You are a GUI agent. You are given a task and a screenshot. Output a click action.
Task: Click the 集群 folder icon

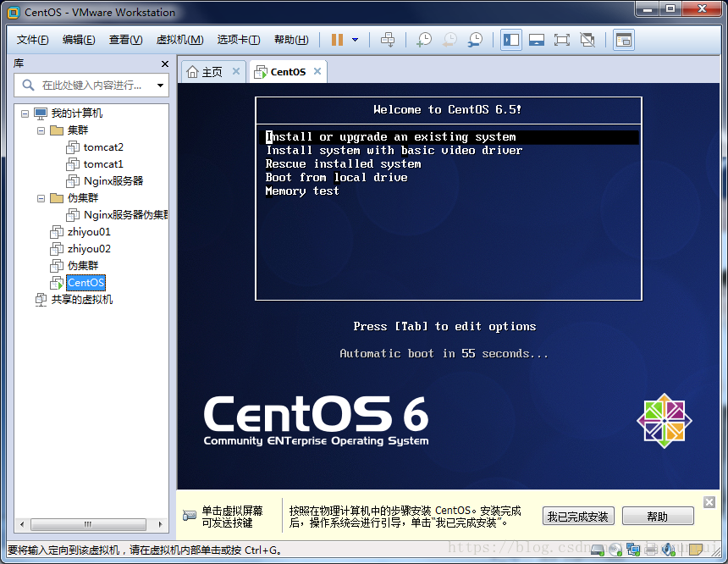(57, 130)
